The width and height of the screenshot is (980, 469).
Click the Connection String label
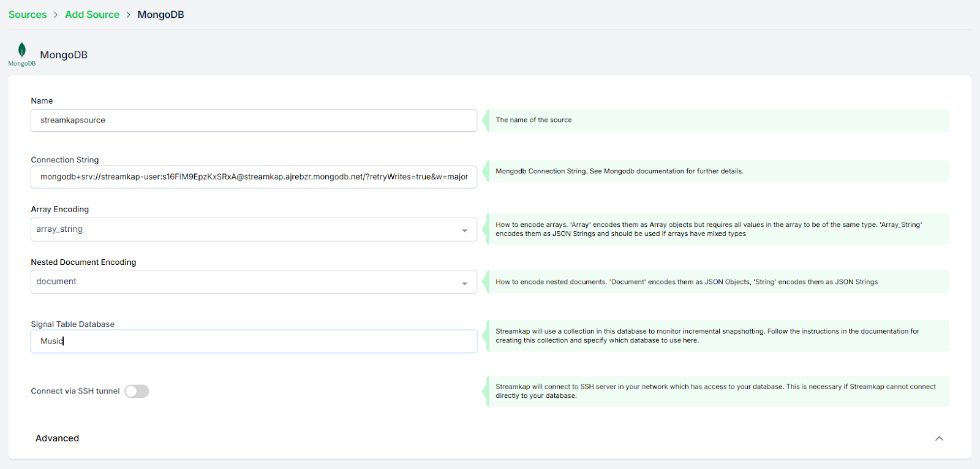pyautogui.click(x=65, y=160)
